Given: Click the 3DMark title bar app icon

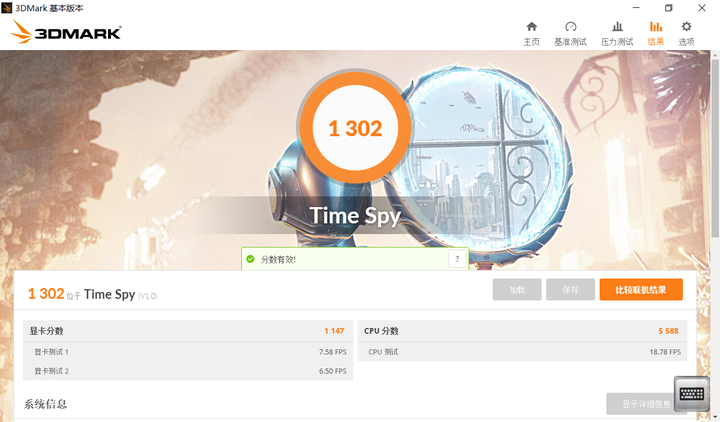Looking at the screenshot, I should click(6, 8).
